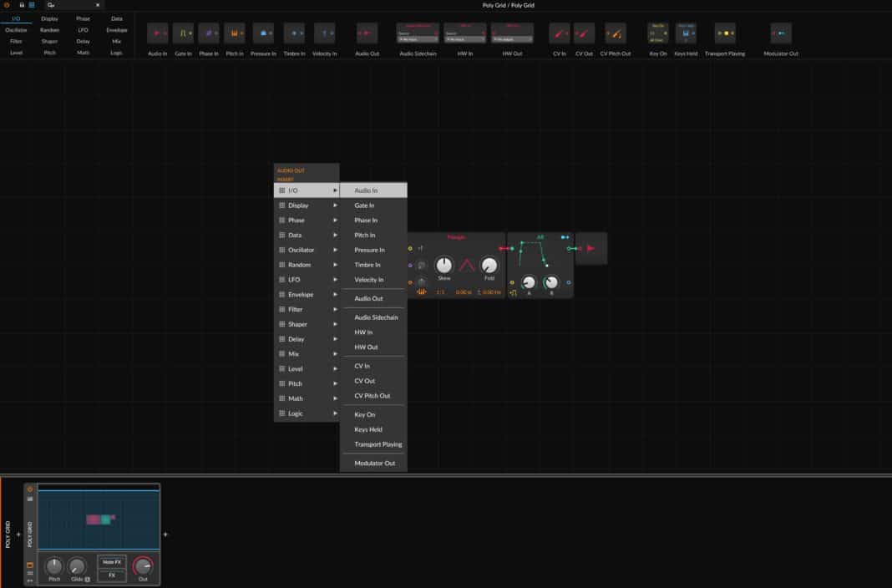
Task: Open the FX slot on Poly Grid
Action: (112, 574)
